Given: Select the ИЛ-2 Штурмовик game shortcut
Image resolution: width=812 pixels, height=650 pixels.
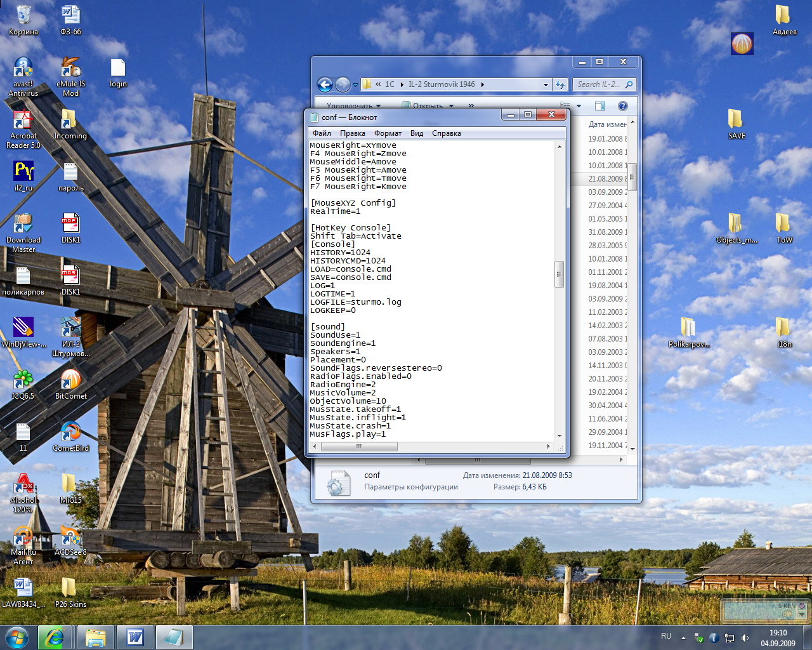Looking at the screenshot, I should click(x=70, y=337).
